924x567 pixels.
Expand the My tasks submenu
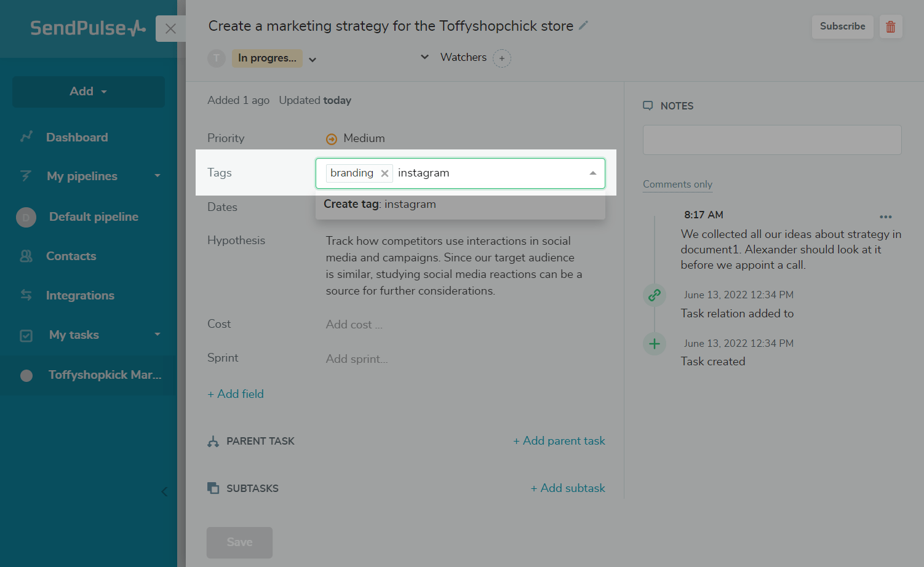(157, 335)
